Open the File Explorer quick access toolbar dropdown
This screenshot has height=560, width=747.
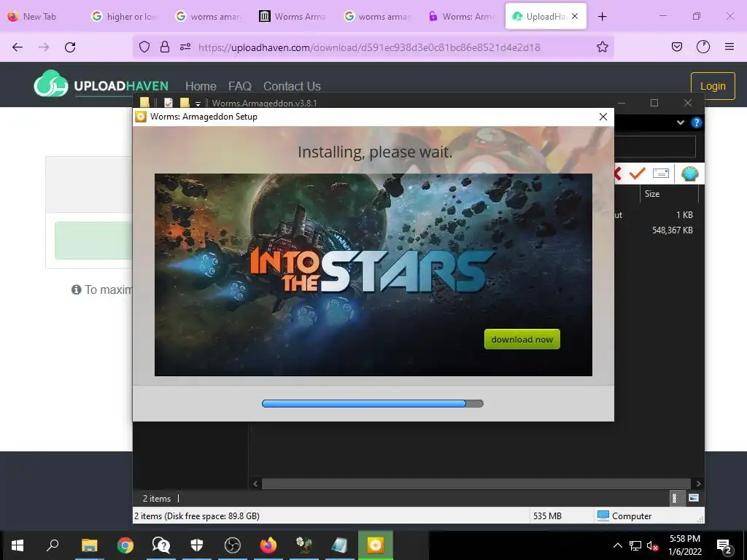tap(198, 104)
